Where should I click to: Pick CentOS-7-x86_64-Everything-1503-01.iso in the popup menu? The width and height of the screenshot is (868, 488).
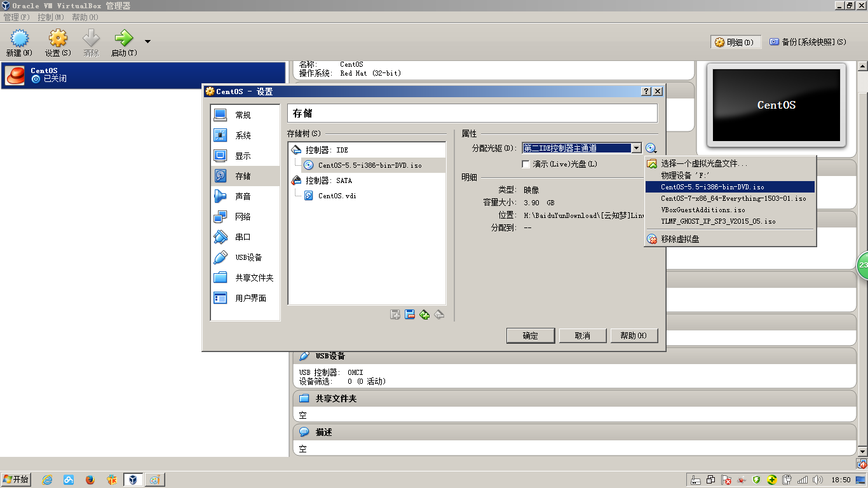pos(729,198)
